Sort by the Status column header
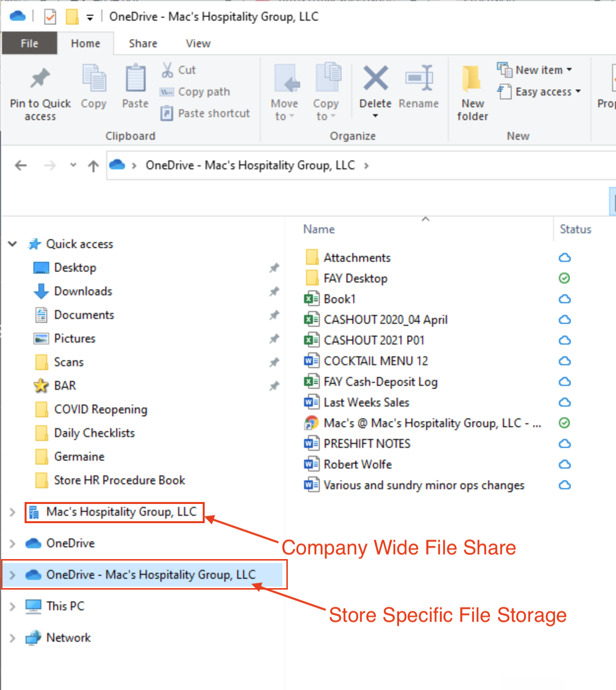The height and width of the screenshot is (690, 616). 576,229
